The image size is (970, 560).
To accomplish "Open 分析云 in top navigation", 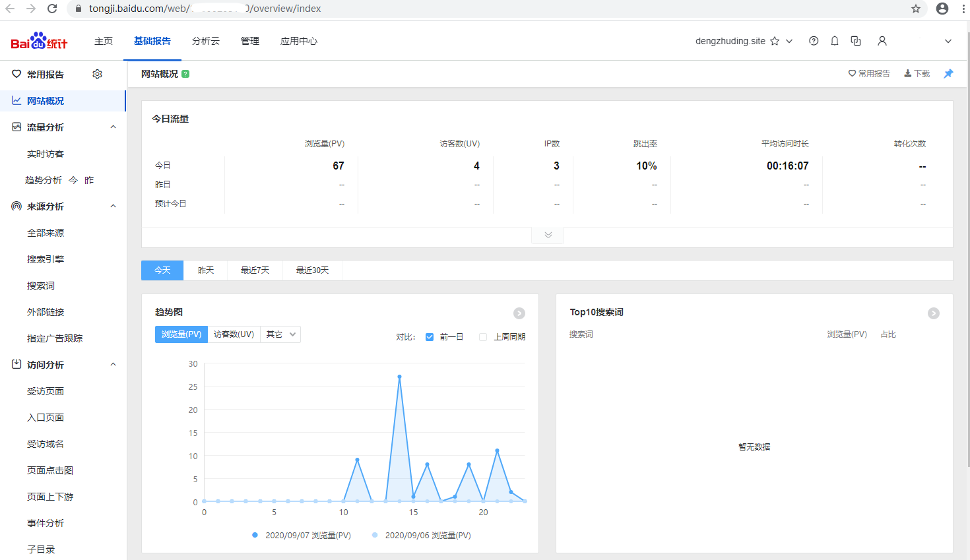I will pos(206,41).
